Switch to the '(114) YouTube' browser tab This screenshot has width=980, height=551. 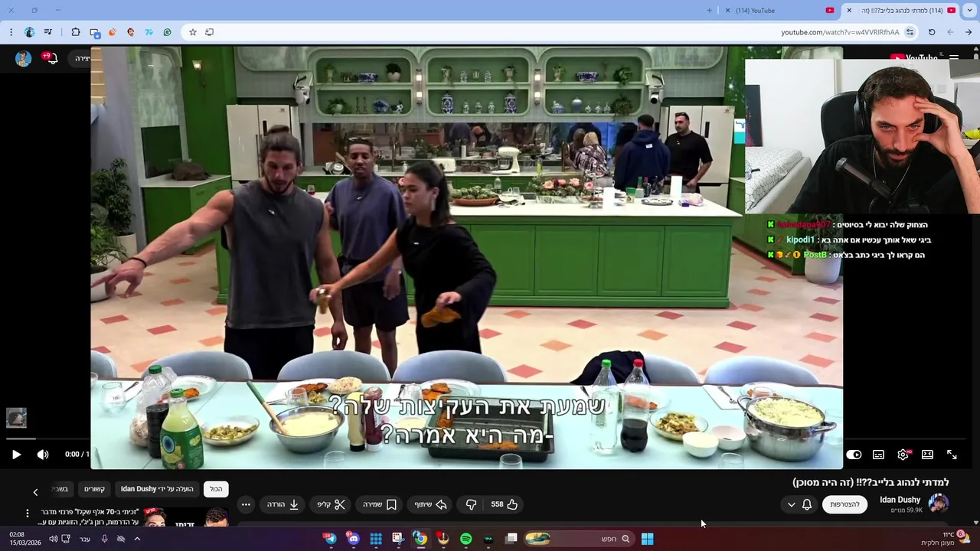click(x=781, y=10)
